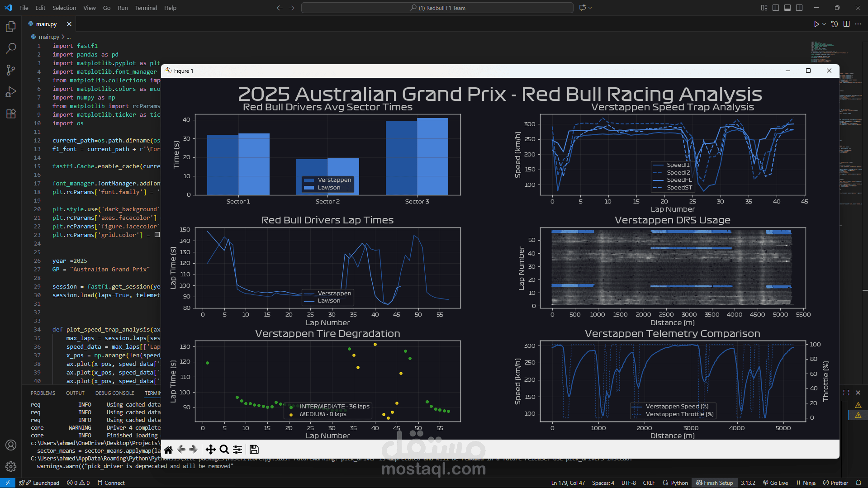The width and height of the screenshot is (868, 488).
Task: Click the grid.color swatch on line 23
Action: point(157,235)
